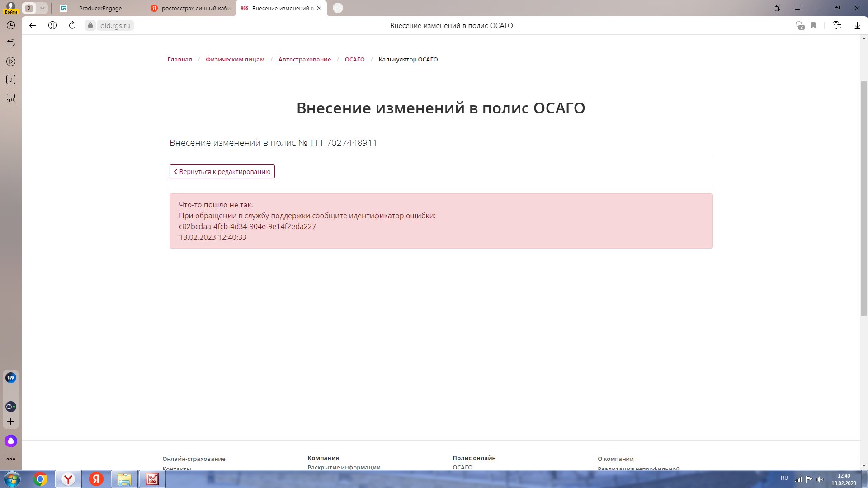Click the page title in the address bar

451,25
